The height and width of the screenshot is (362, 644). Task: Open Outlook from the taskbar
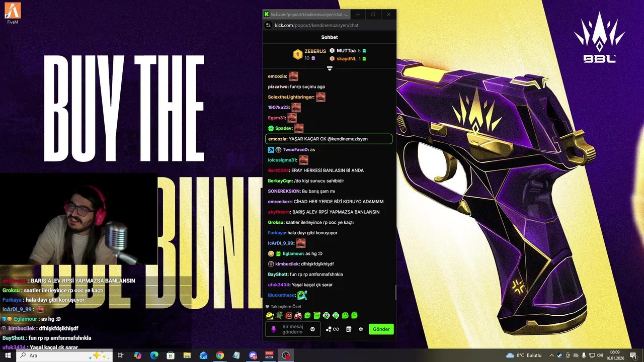coord(203,355)
